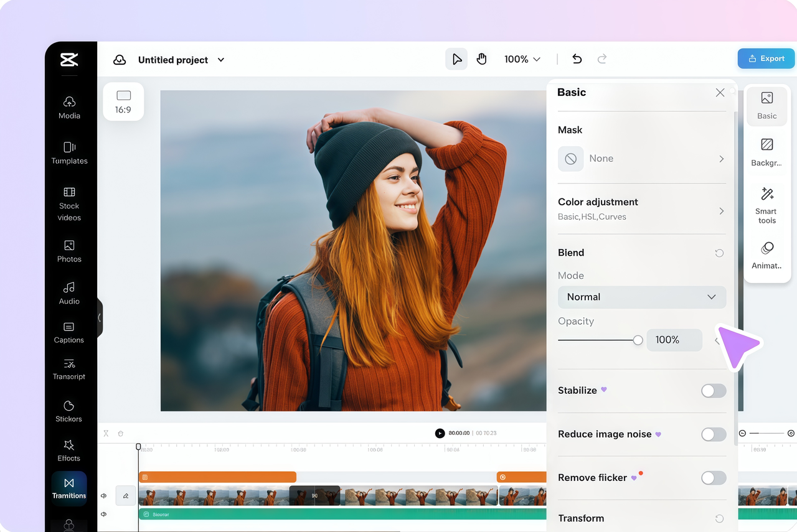
Task: Open the Stock videos library
Action: tap(68, 204)
